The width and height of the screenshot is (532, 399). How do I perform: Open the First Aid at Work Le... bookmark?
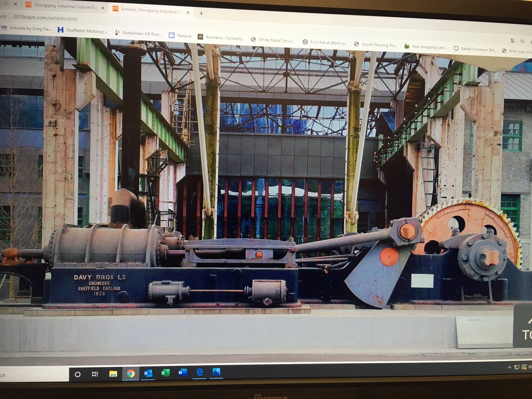(x=325, y=42)
